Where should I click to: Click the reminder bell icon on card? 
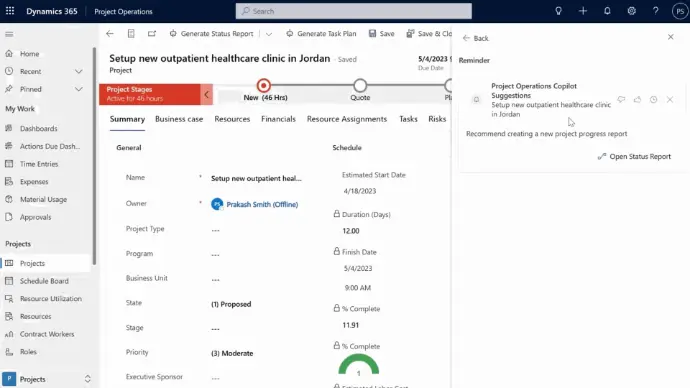(x=476, y=100)
